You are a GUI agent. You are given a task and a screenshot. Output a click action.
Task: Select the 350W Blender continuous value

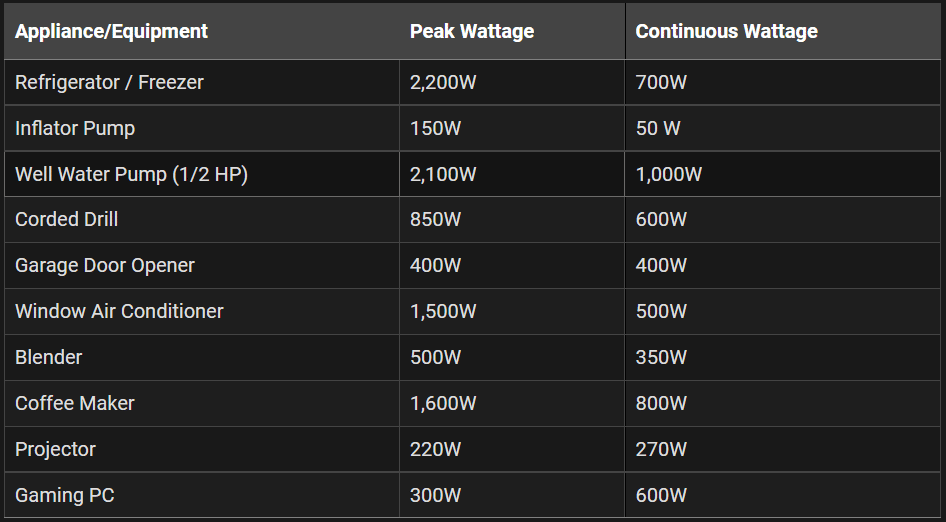(661, 357)
